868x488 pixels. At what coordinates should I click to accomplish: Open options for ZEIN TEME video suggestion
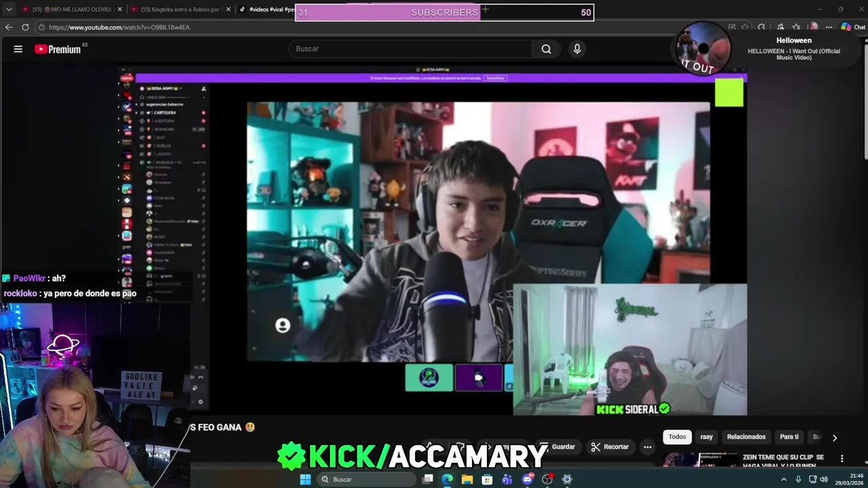pyautogui.click(x=842, y=459)
